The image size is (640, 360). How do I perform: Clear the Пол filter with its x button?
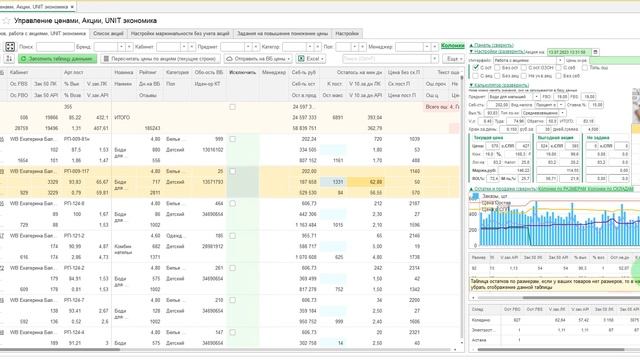(x=362, y=47)
